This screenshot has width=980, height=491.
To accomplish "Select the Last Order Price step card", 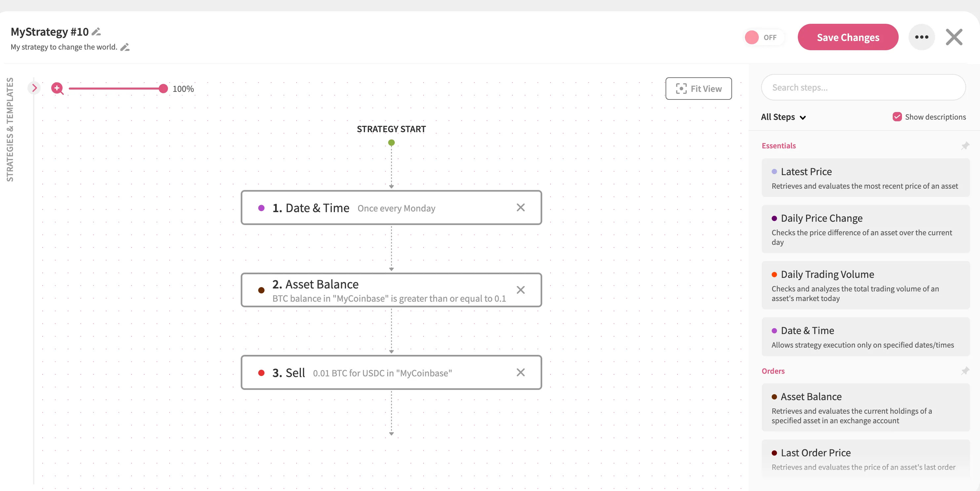I will [x=866, y=459].
